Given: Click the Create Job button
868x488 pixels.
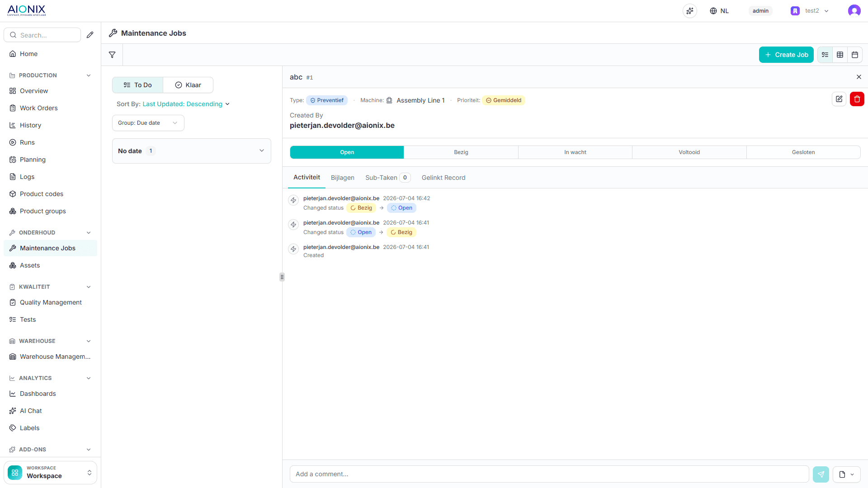Looking at the screenshot, I should pos(786,55).
